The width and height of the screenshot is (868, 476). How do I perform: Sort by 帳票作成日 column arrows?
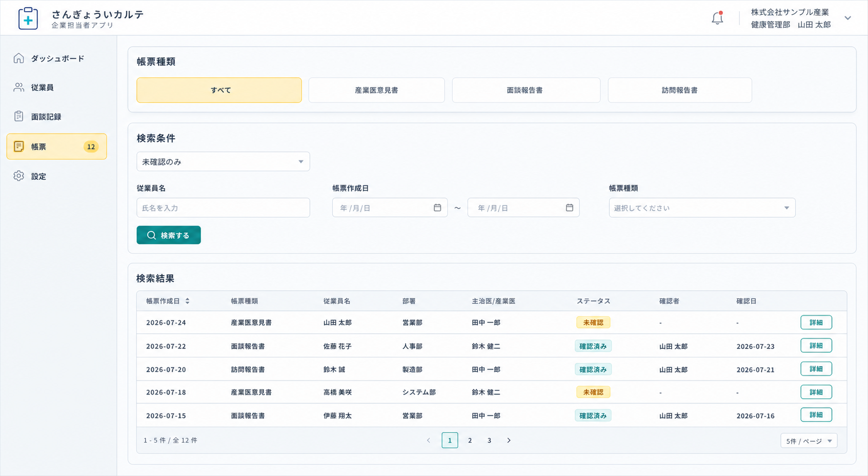(x=188, y=301)
